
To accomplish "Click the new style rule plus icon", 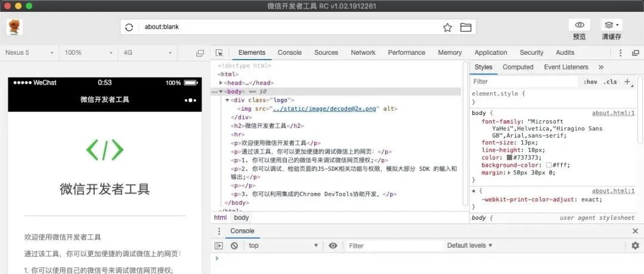I will pos(627,82).
